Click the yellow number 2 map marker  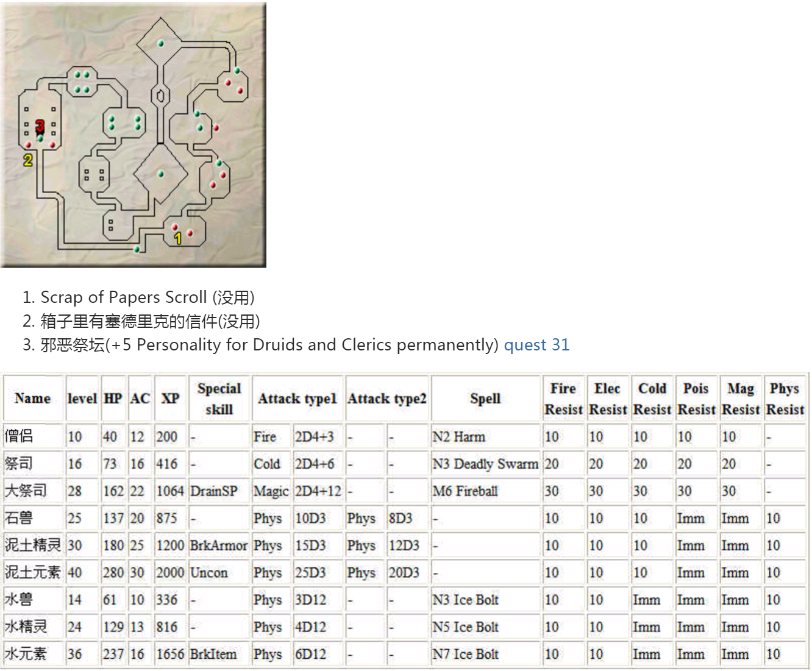28,160
